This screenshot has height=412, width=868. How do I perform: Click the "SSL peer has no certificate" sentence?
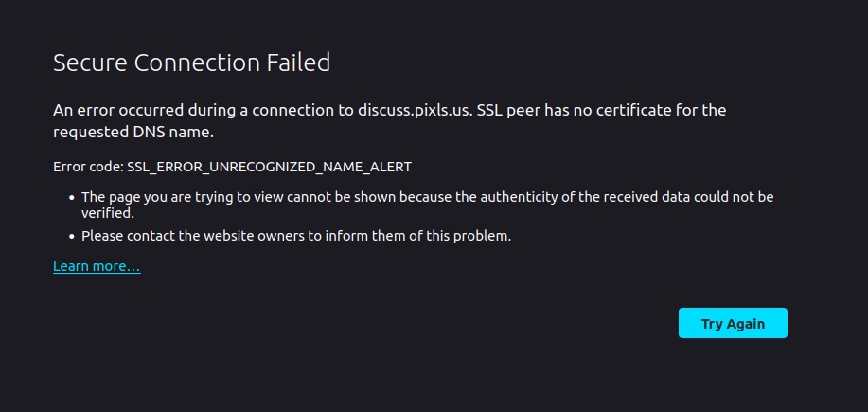pyautogui.click(x=601, y=110)
